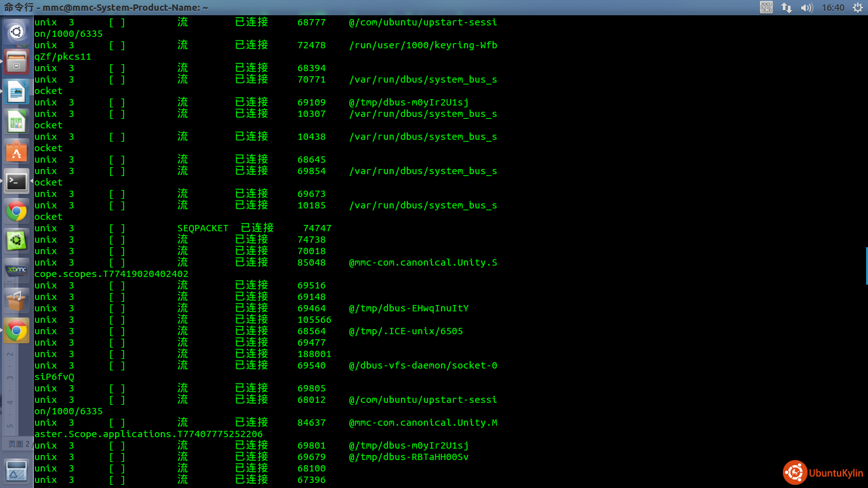This screenshot has width=868, height=488.
Task: Click the green Ubuntu Kylin launcher icon
Action: pos(17,241)
